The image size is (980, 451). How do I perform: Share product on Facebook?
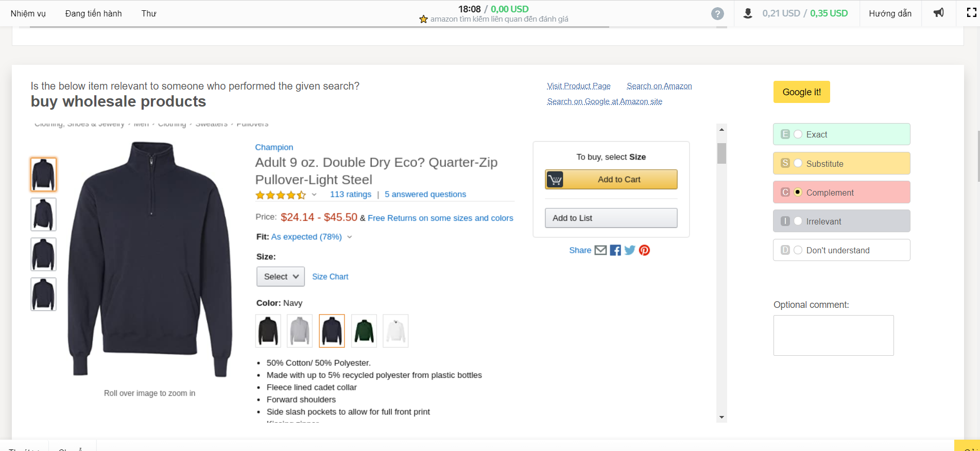(x=615, y=250)
